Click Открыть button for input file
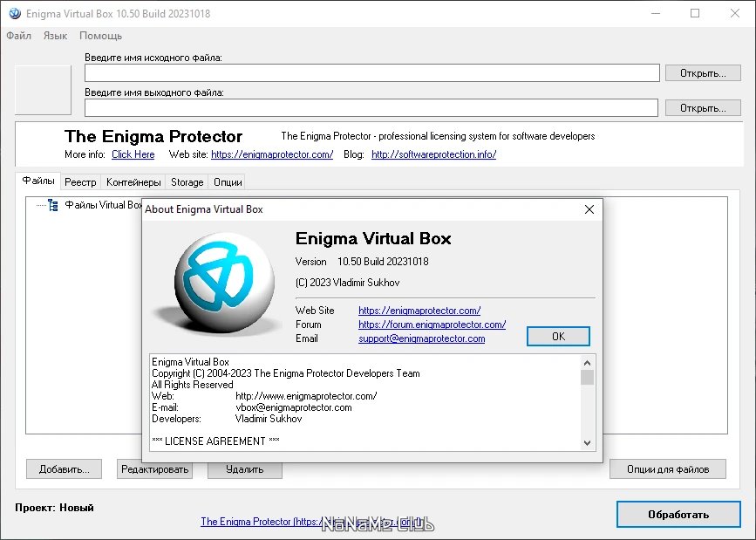This screenshot has width=756, height=540. 703,73
